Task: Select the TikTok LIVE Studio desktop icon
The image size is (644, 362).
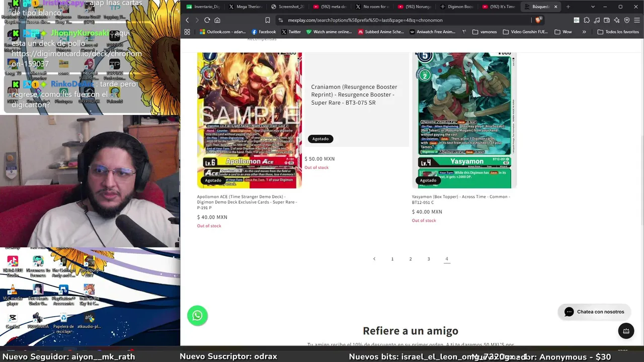Action: (13, 266)
